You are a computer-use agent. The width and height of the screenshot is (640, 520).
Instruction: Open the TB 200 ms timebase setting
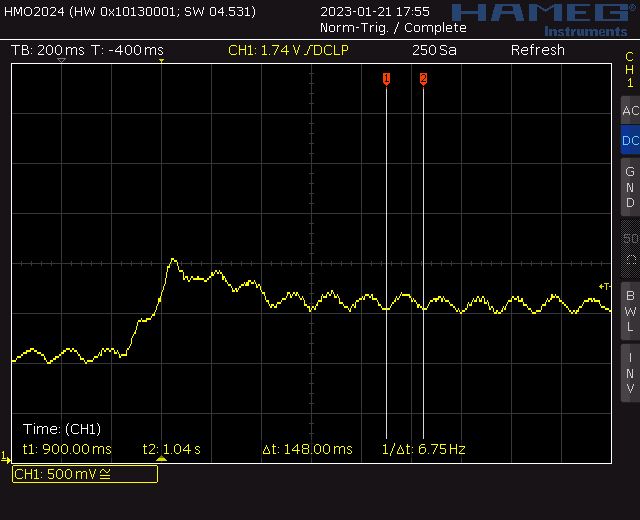[x=47, y=50]
